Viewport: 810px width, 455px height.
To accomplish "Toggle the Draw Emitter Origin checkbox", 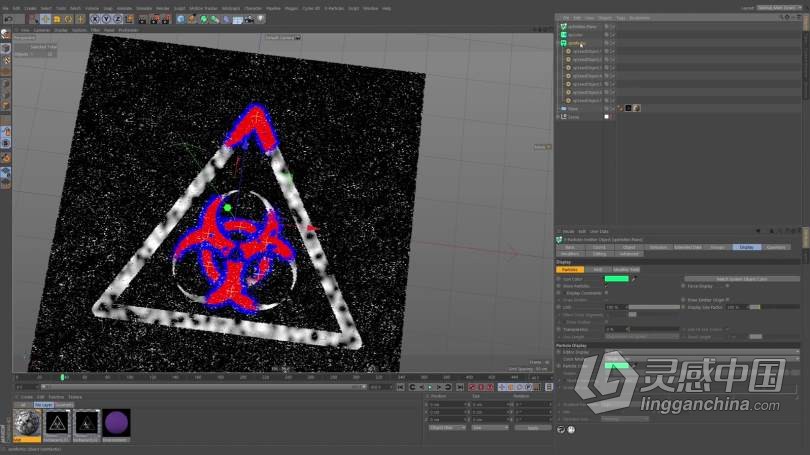I will click(x=727, y=300).
